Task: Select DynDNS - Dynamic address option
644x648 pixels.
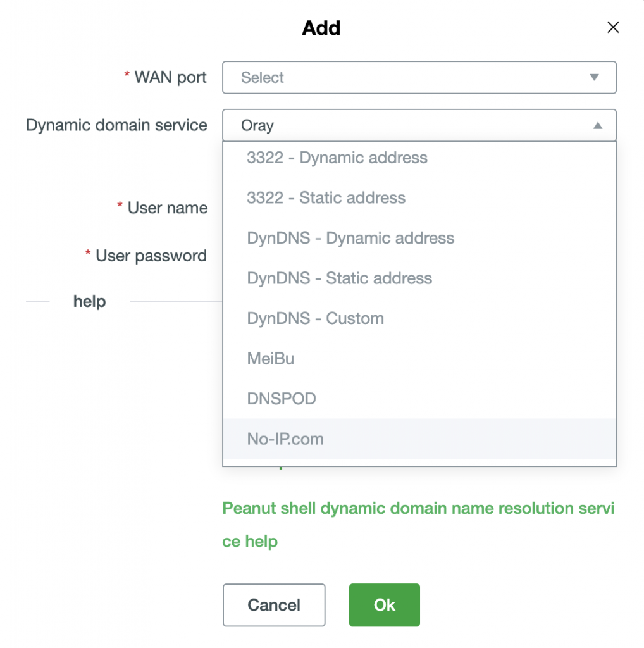Action: [419, 238]
